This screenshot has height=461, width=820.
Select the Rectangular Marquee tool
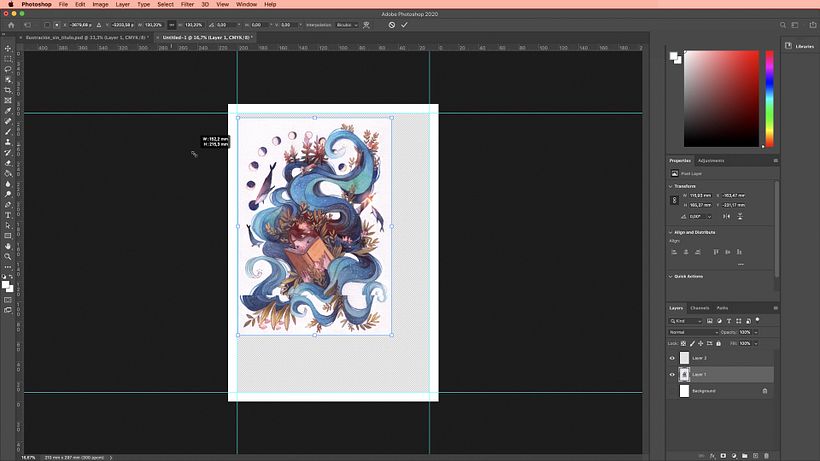click(x=8, y=59)
